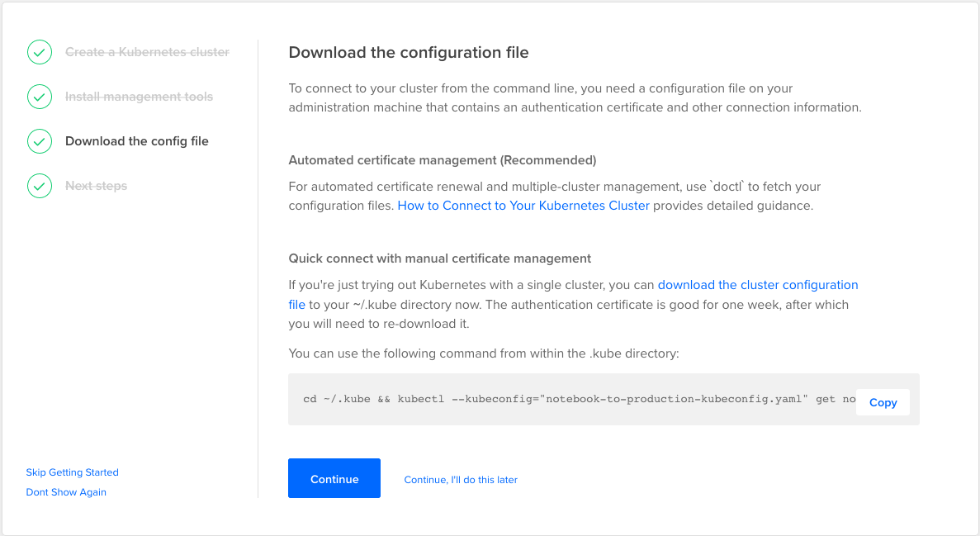Viewport: 980px width, 536px height.
Task: Click Quick connect with manual certificate management subheading
Action: click(x=439, y=259)
